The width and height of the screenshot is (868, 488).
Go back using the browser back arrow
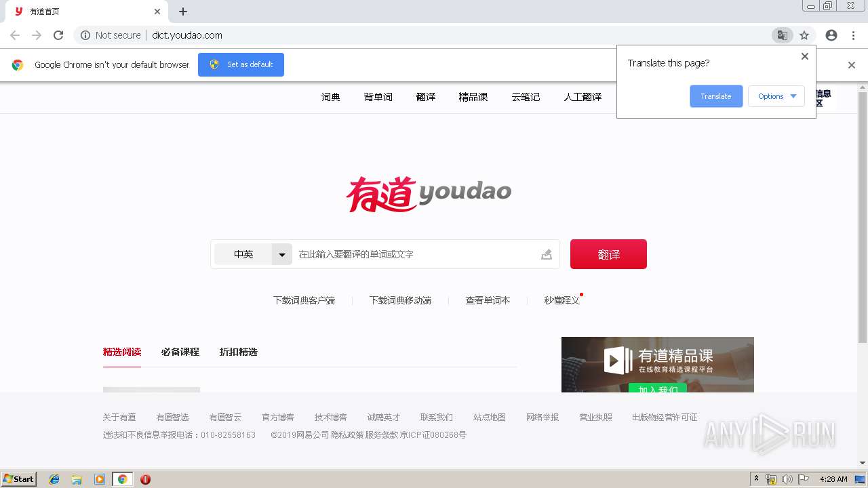(x=15, y=35)
